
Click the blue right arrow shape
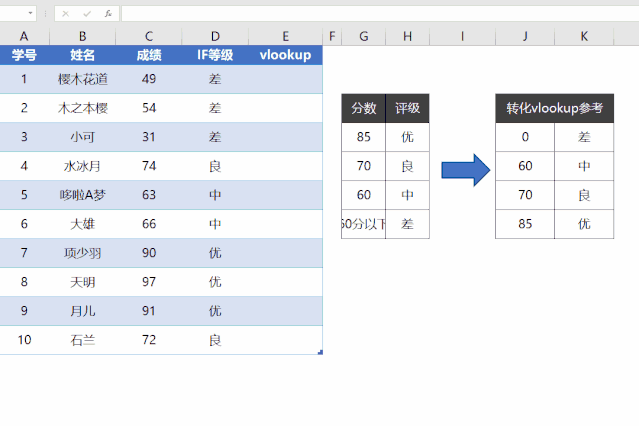(464, 167)
